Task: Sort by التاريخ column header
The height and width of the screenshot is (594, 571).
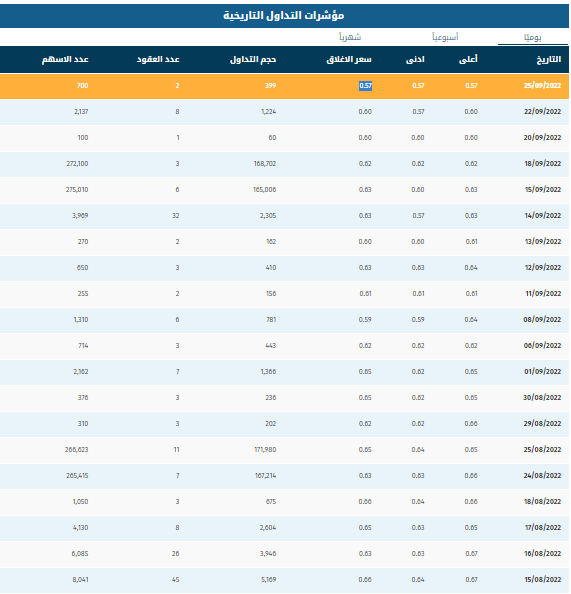Action: (x=548, y=59)
